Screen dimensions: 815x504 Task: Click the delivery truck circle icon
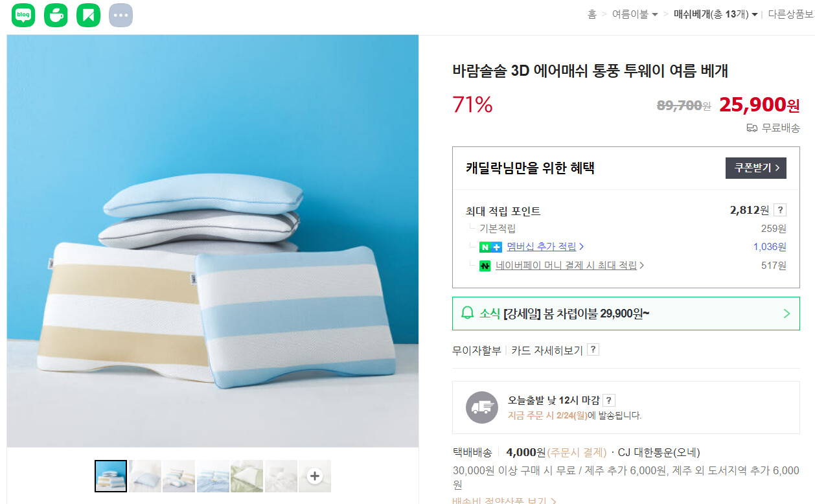click(482, 407)
